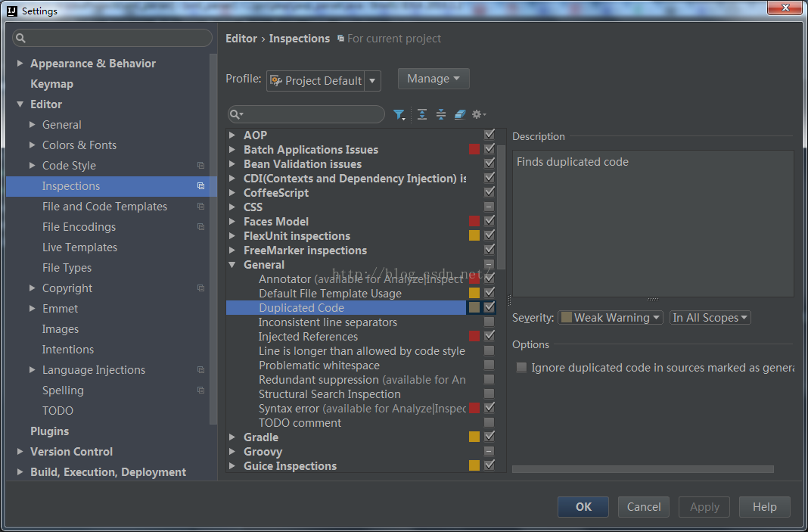Select the Injected References inspection row

[x=362, y=337]
